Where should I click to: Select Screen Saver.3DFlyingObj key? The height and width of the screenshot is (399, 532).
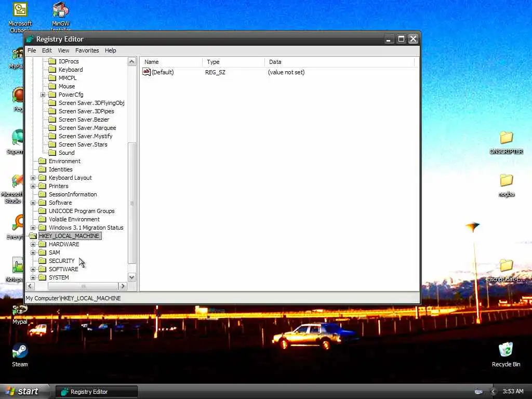91,103
